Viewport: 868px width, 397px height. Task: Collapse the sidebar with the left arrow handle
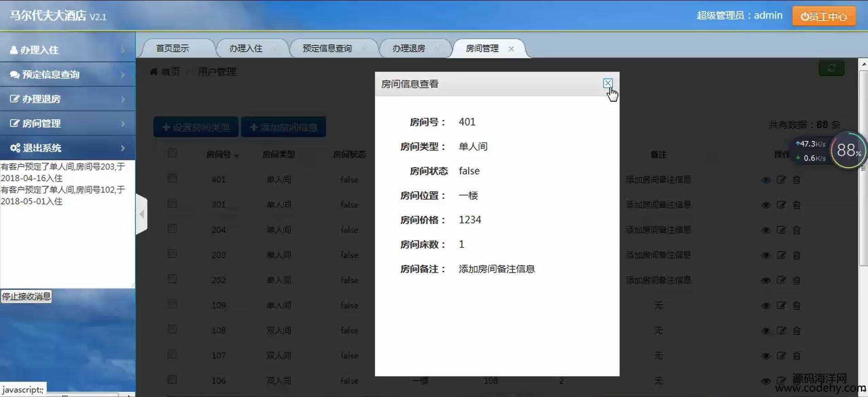[142, 214]
